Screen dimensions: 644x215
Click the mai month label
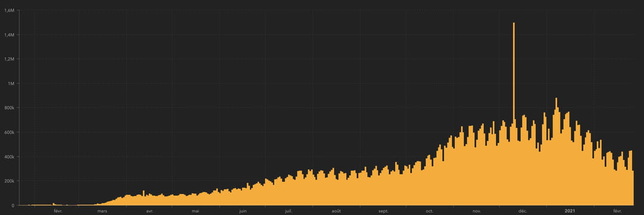196,211
